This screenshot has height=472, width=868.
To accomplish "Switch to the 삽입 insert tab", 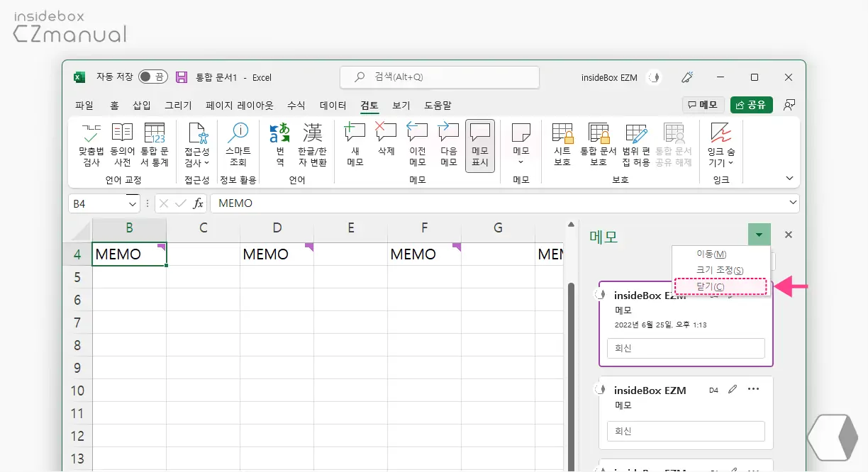I will pyautogui.click(x=142, y=105).
